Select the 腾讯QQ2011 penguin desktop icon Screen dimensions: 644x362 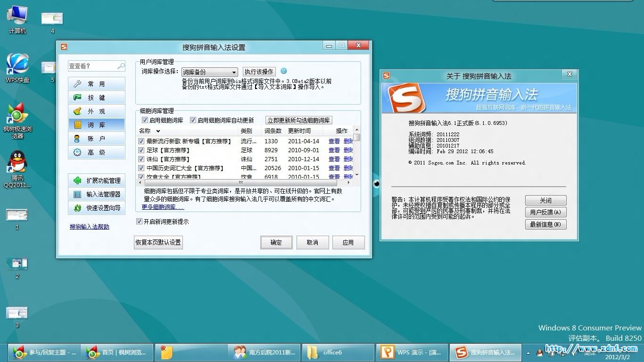tap(17, 169)
